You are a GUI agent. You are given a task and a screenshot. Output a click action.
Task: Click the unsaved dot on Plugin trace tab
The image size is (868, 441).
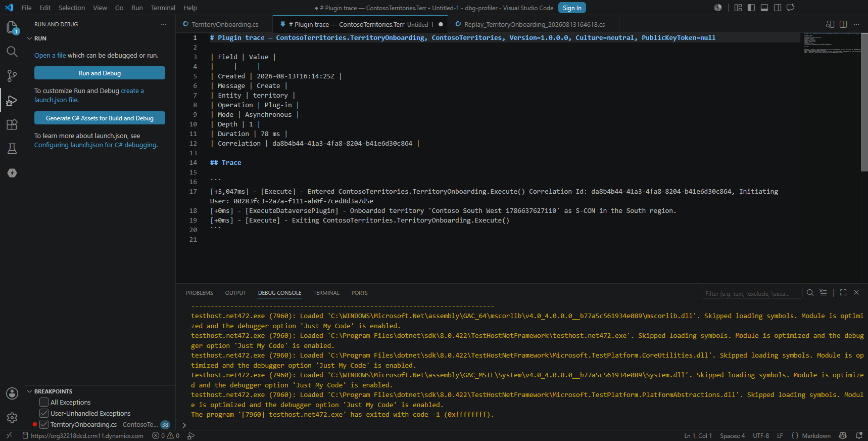441,24
